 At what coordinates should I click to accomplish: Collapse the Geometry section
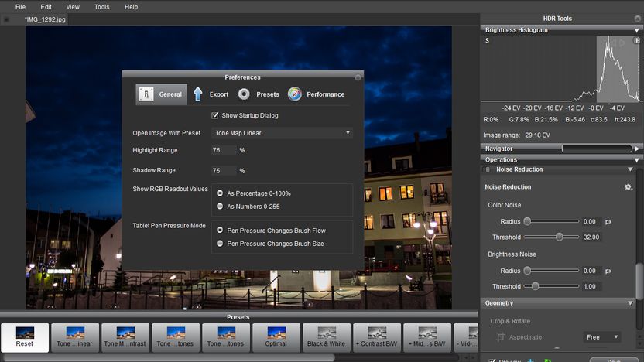(x=630, y=303)
